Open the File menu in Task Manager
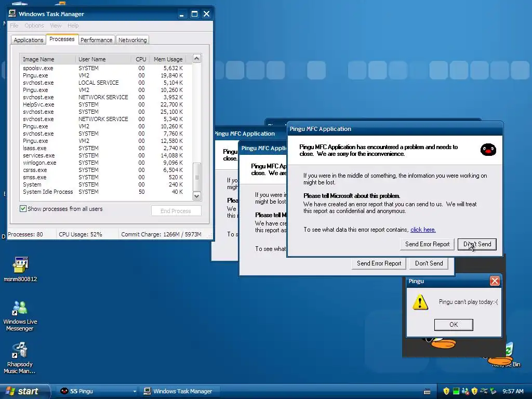532x399 pixels. [x=14, y=25]
